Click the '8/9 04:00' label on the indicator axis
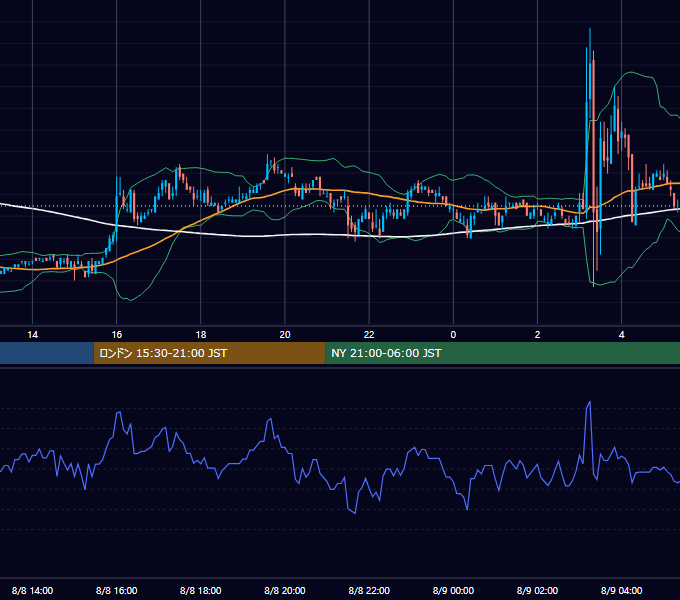The image size is (680, 600). click(x=621, y=590)
